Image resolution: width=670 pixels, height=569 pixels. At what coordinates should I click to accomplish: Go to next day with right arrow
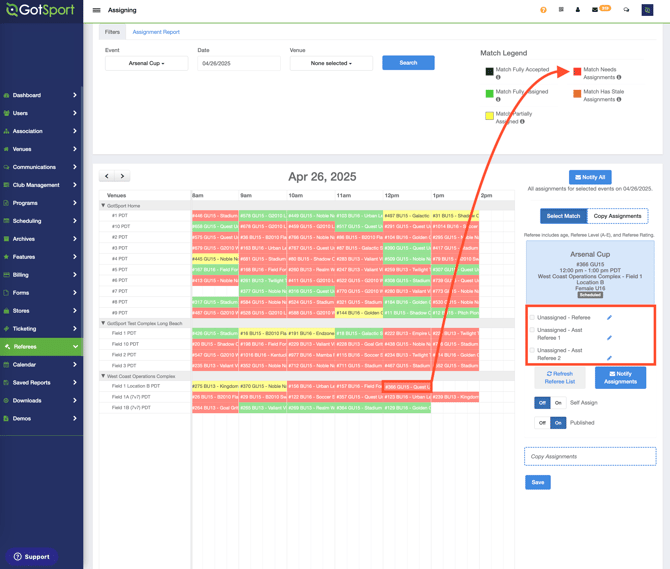tap(123, 176)
